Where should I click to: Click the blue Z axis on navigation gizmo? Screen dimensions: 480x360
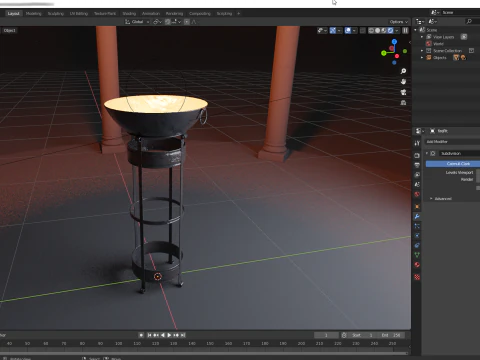[x=394, y=42]
